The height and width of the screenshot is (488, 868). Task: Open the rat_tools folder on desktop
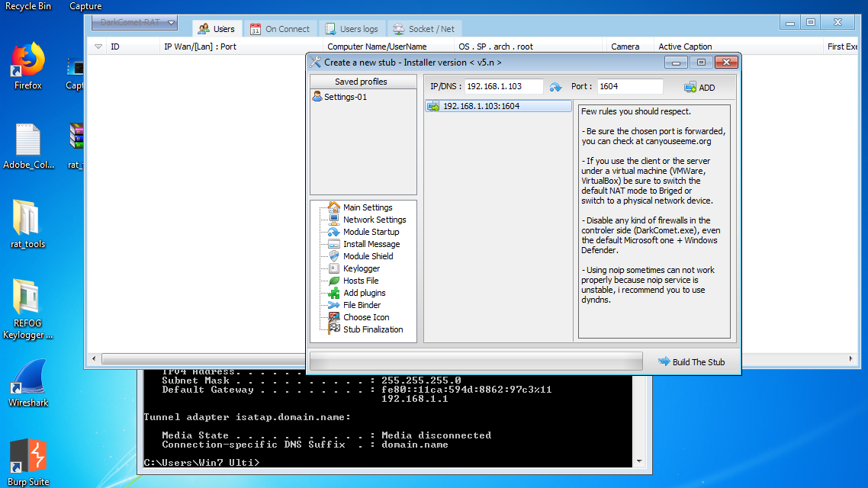[x=27, y=224]
